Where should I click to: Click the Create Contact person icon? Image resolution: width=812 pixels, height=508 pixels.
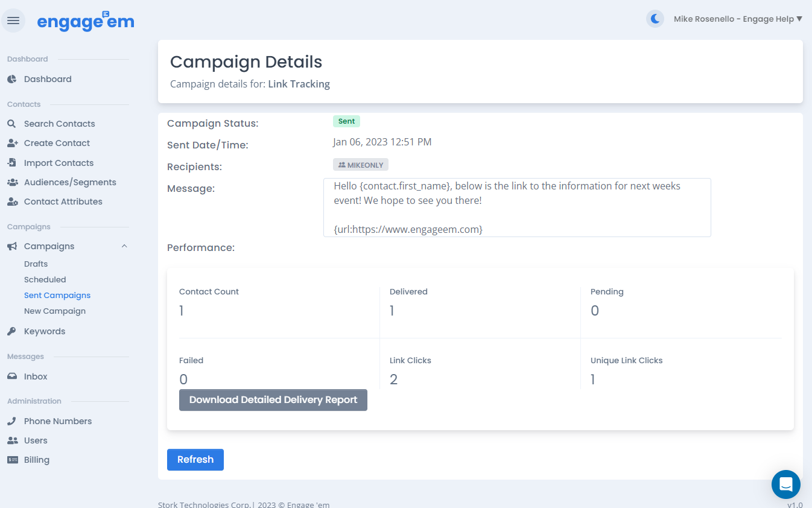pos(12,143)
